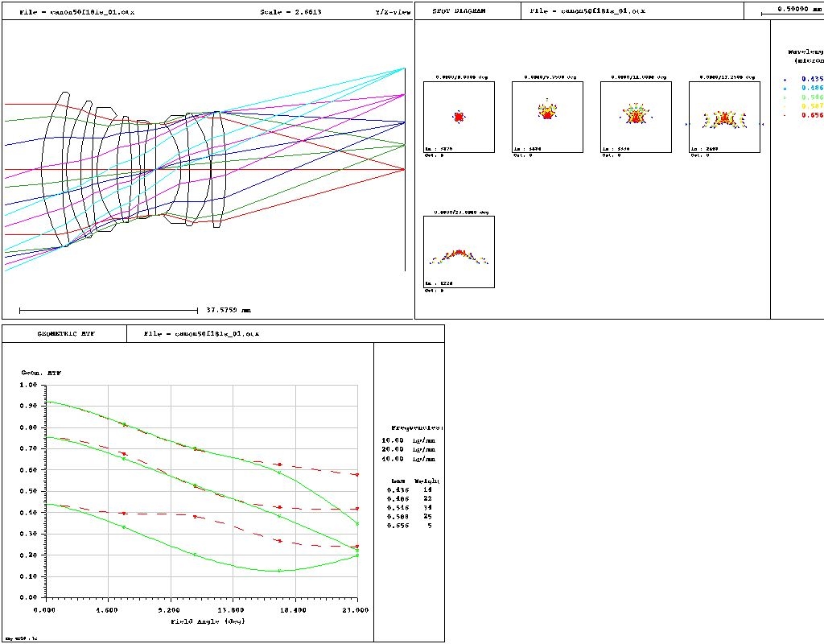Click the image plane line in lens layout

(x=405, y=169)
